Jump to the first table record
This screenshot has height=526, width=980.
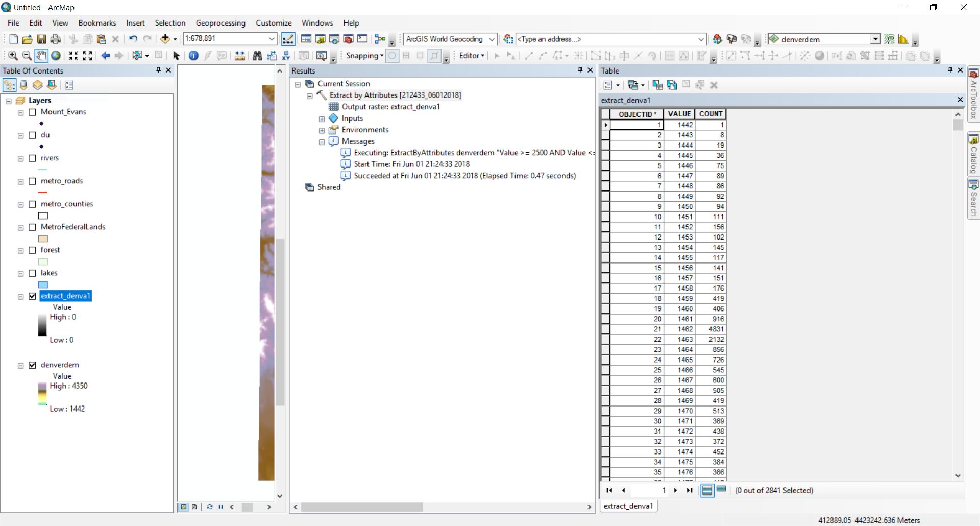609,490
